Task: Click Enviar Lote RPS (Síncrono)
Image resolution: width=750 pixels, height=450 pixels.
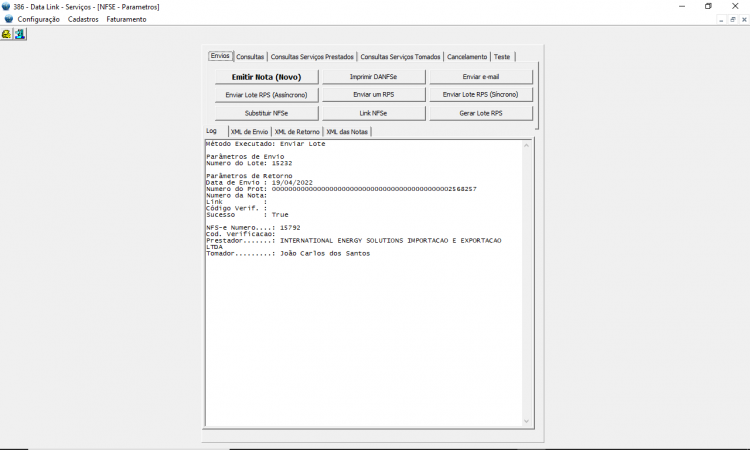Action: [x=481, y=95]
